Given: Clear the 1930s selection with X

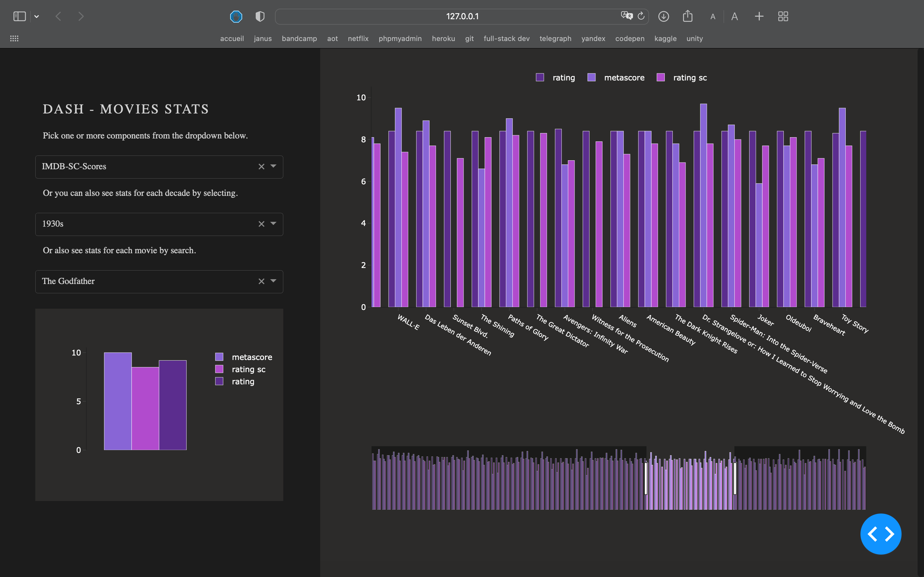Looking at the screenshot, I should point(261,224).
